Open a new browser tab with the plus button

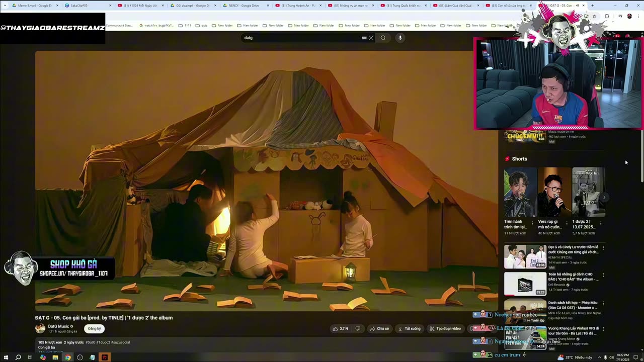pyautogui.click(x=592, y=6)
